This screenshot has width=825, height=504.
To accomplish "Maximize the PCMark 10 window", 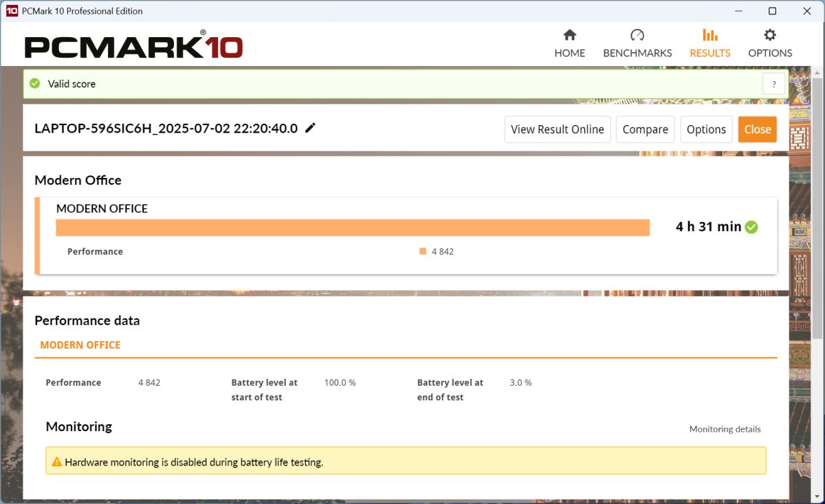I will pos(772,11).
